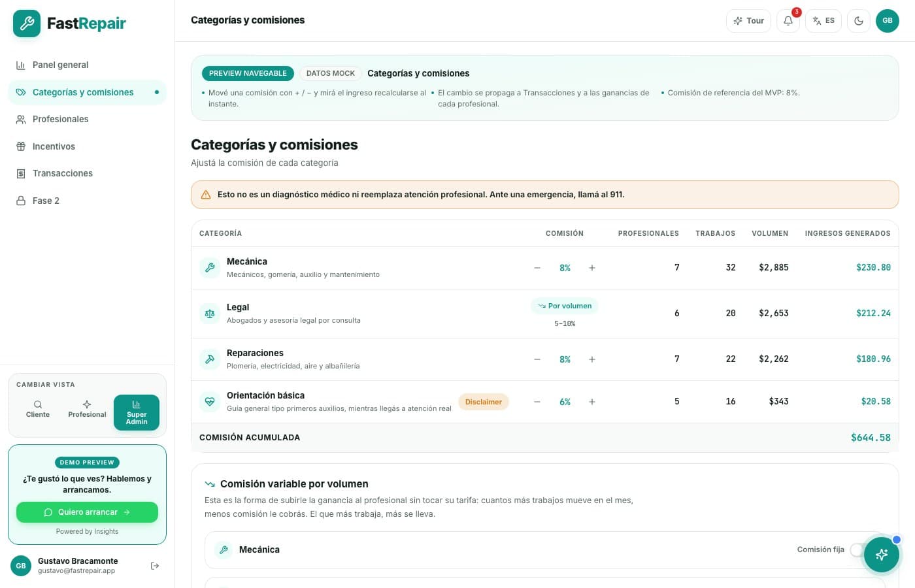Increase Reparaciones commission with plus
The height and width of the screenshot is (588, 915).
(x=592, y=359)
